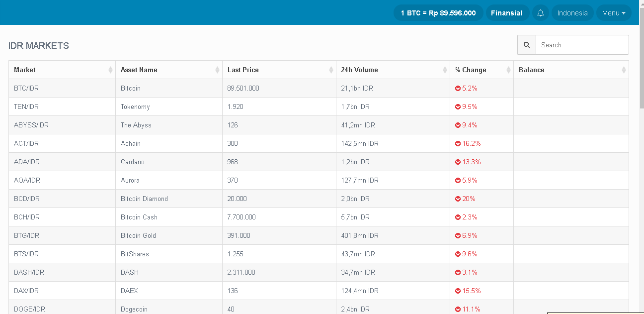Select the BTS/IDR market row

pos(319,254)
